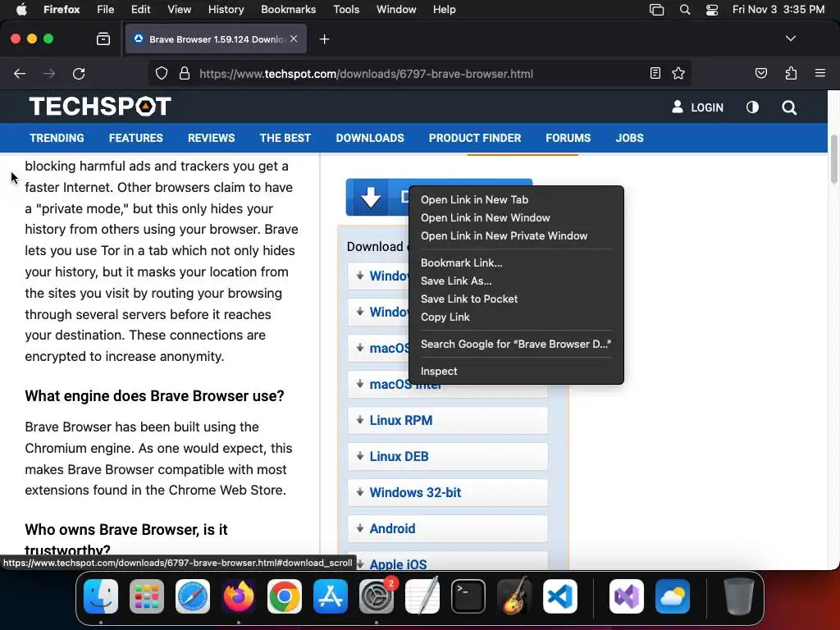Close the Brave Browser tab
Image resolution: width=840 pixels, height=630 pixels.
click(x=294, y=39)
